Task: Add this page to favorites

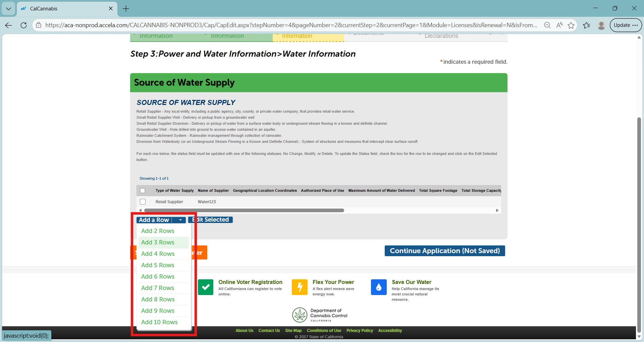Action: point(571,25)
